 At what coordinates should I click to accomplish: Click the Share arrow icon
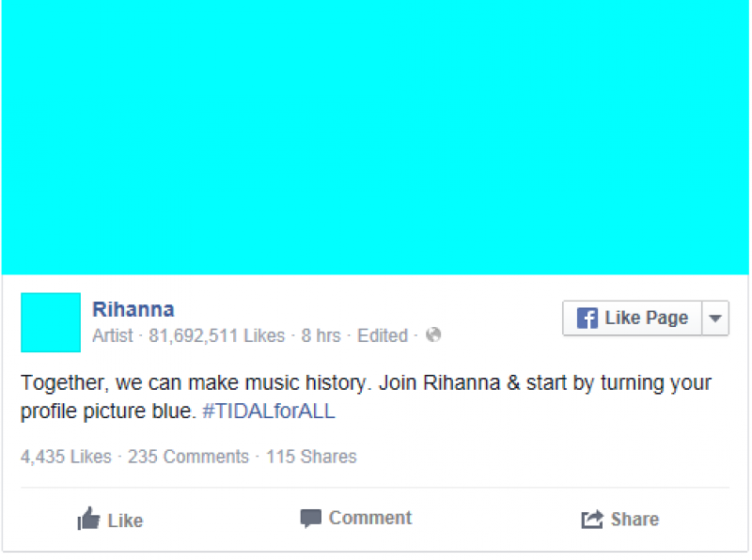[592, 520]
